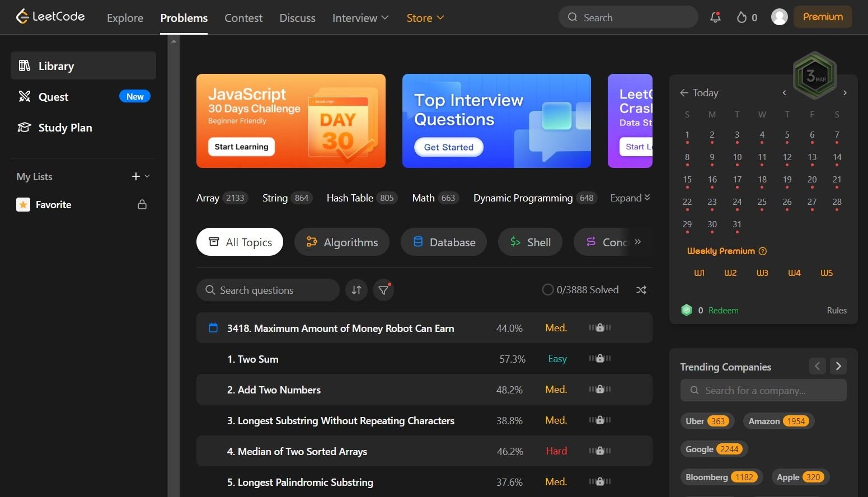
Task: Show previous trending companies
Action: pyautogui.click(x=817, y=366)
